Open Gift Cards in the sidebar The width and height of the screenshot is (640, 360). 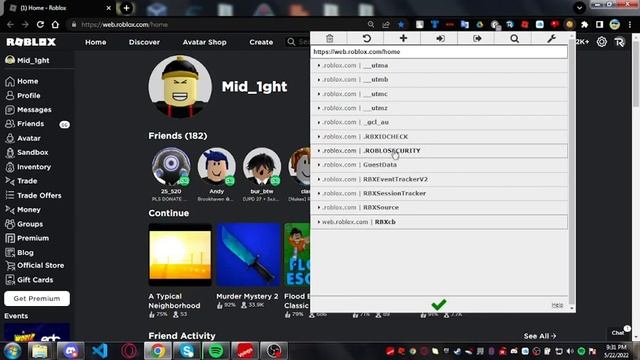(29, 280)
